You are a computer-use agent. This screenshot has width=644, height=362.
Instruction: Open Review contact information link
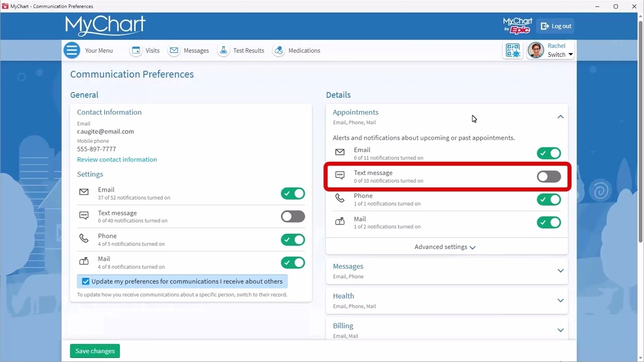(x=117, y=159)
